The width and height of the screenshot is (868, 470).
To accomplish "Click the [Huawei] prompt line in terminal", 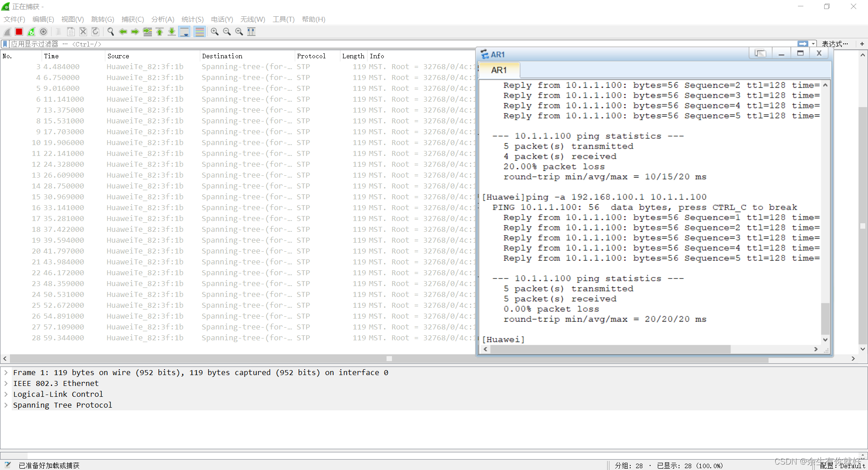I will point(503,339).
